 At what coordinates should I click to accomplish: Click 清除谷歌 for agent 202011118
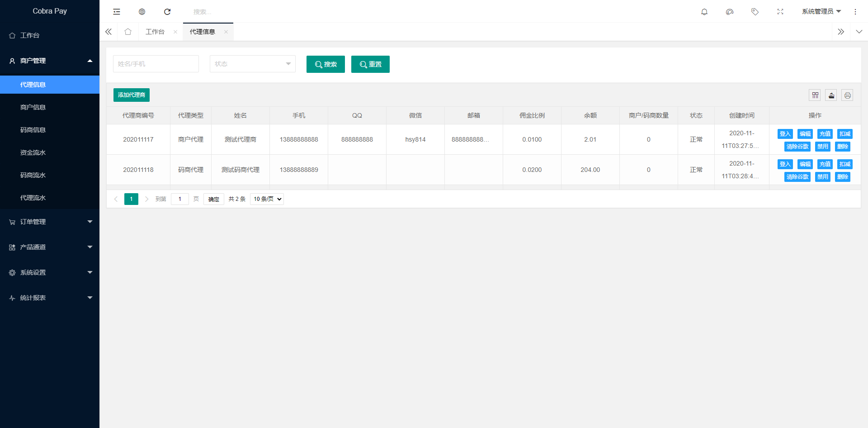797,177
